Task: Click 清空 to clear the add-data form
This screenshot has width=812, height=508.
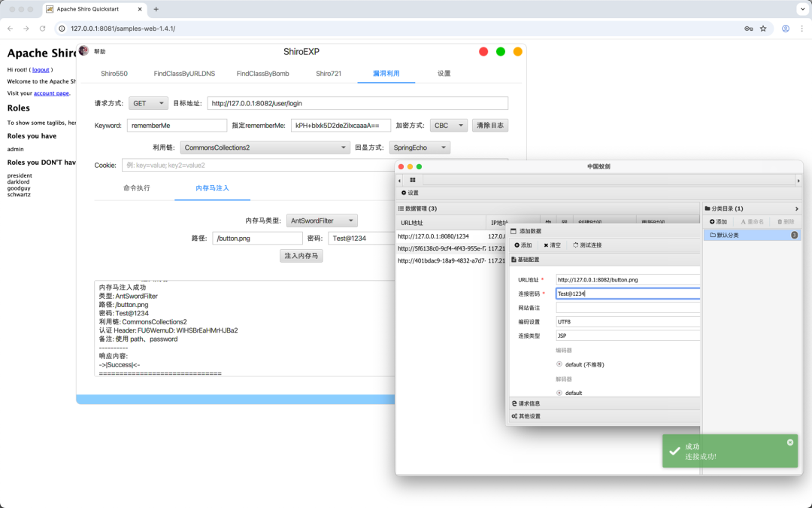Action: pyautogui.click(x=552, y=245)
